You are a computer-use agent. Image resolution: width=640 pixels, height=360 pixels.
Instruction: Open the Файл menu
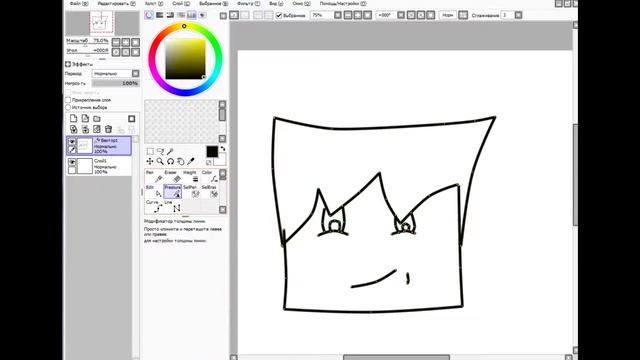pos(78,3)
